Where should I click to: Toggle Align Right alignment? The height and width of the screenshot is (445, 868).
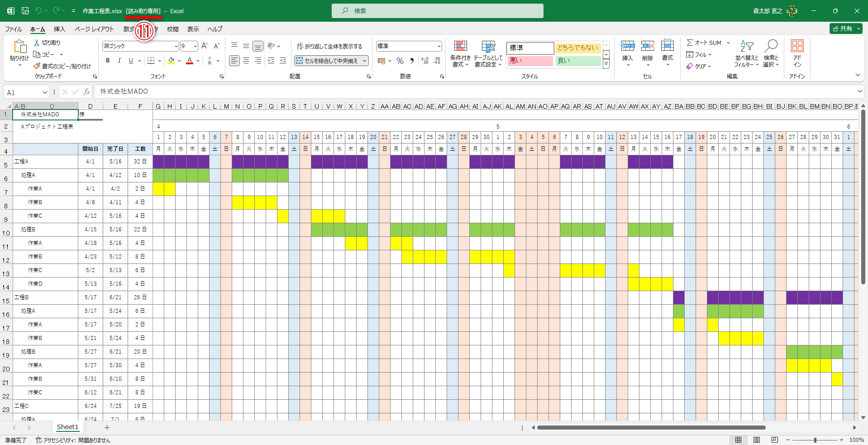coord(258,61)
